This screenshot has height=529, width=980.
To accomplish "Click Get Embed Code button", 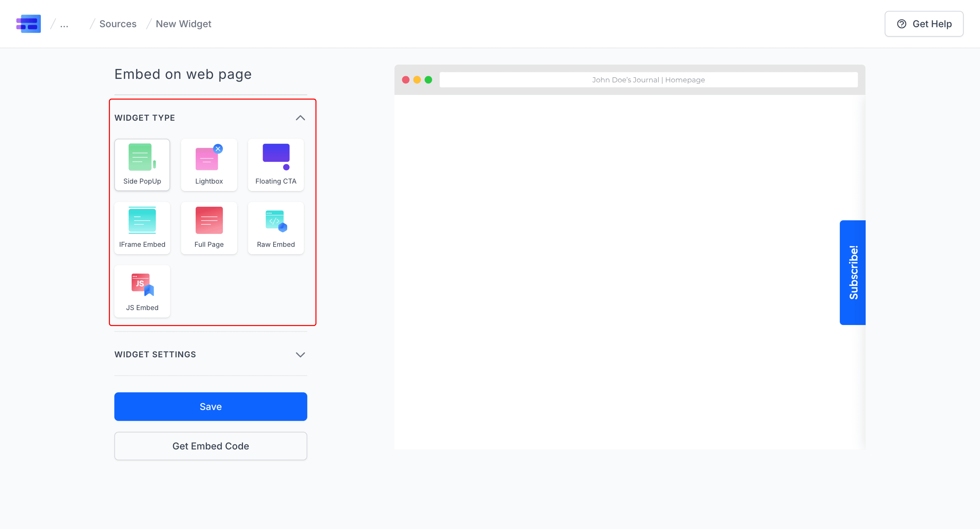I will tap(211, 446).
